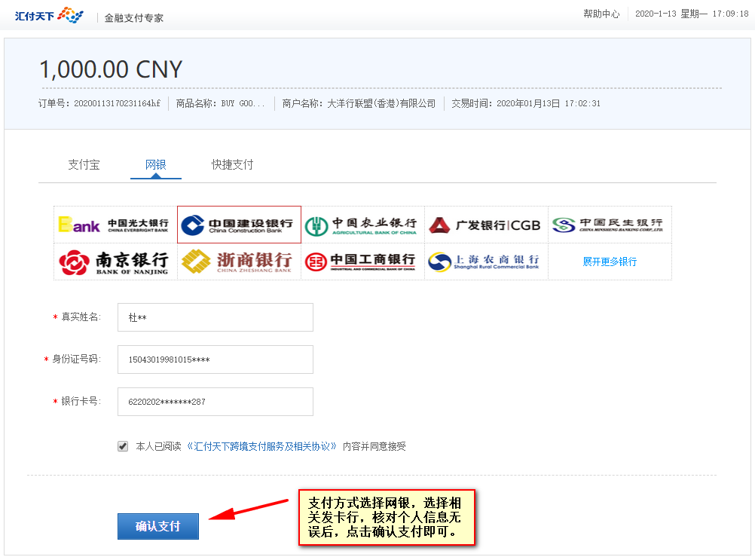Viewport: 755px width, 560px height.
Task: Select China Construction Bank (中国建设银行) logo
Action: 239,225
